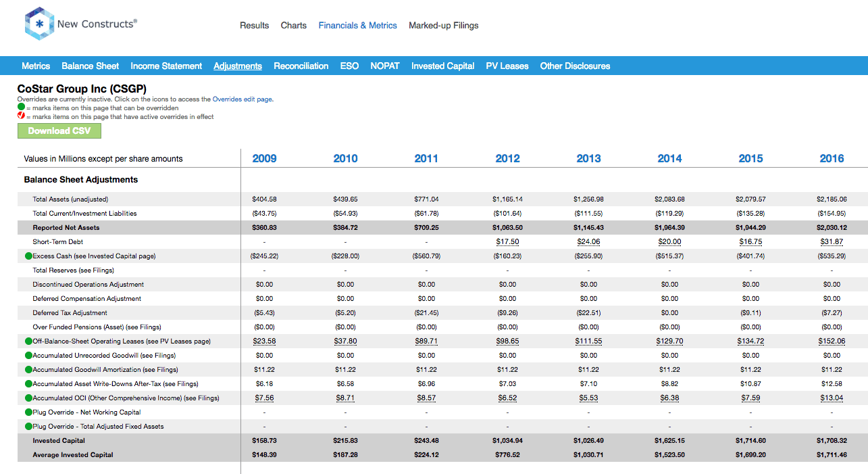The height and width of the screenshot is (474, 868).
Task: Switch to the Other Disclosures tab
Action: point(575,66)
